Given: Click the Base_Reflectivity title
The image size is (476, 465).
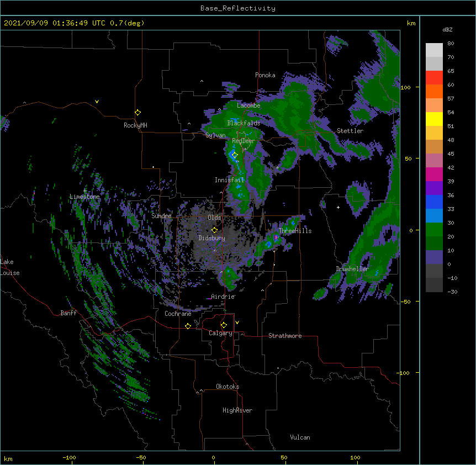Looking at the screenshot, I should pyautogui.click(x=238, y=8).
